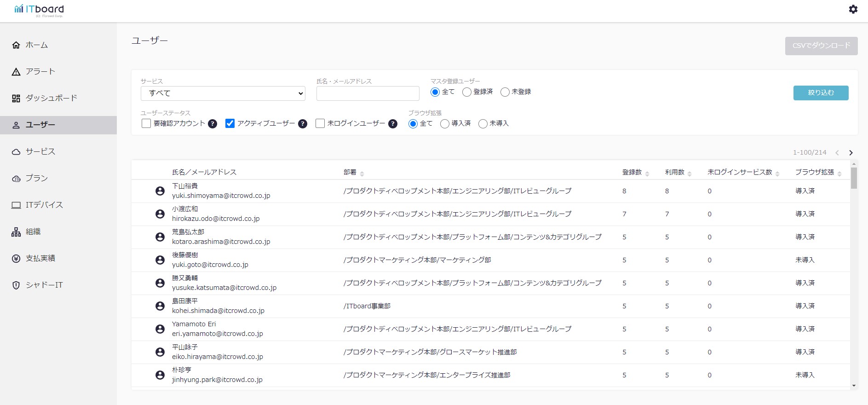Click CSVでダウンロード button
Viewport: 868px width, 405px height.
822,46
